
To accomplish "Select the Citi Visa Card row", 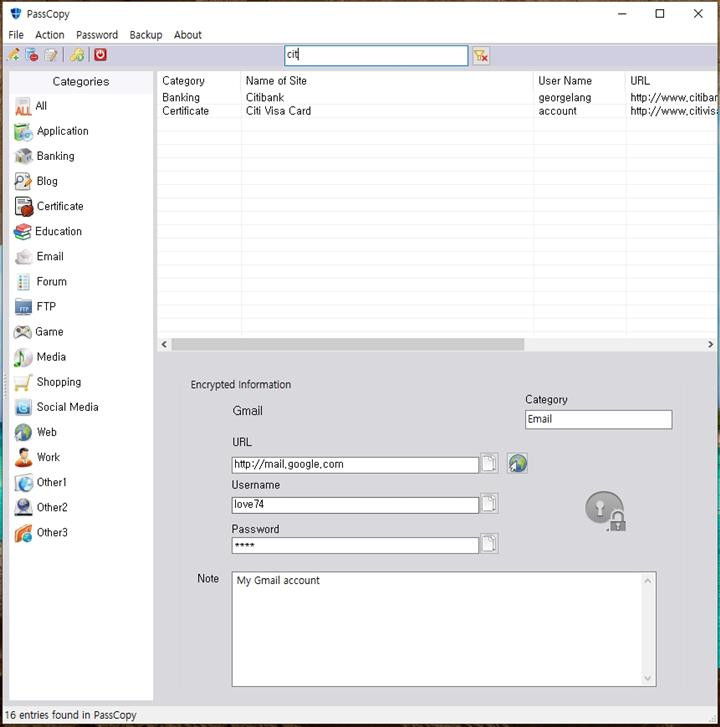I will tap(437, 111).
